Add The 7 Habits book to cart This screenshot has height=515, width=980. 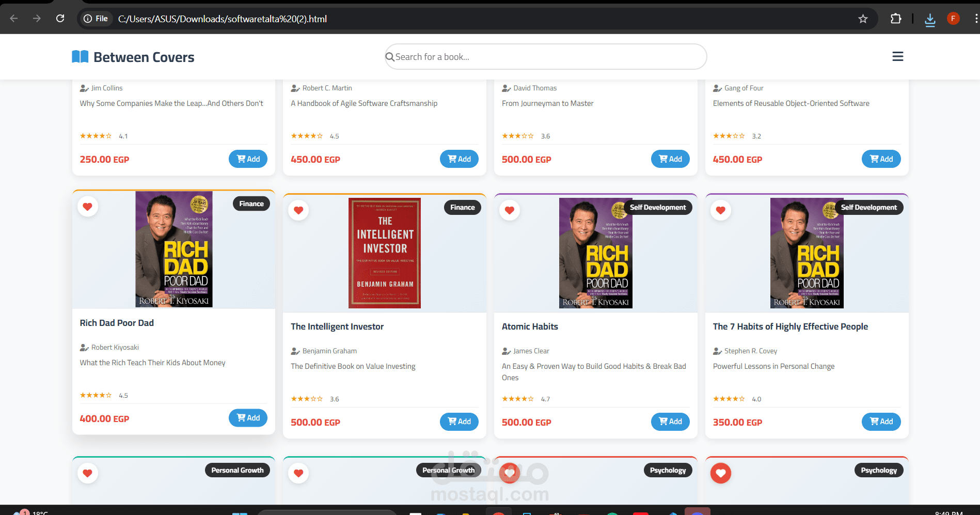pos(881,422)
